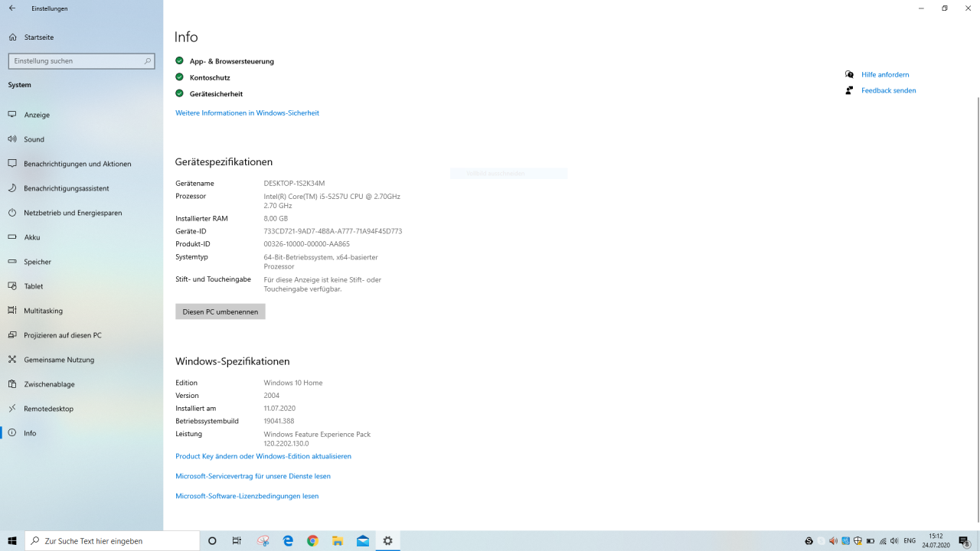Viewport: 980px width, 551px height.
Task: Click the battery tray icon
Action: click(870, 541)
